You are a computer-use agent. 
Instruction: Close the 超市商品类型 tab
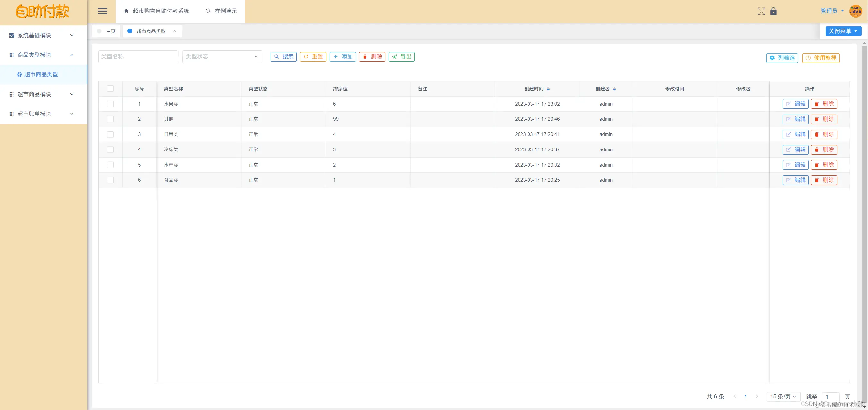pos(175,31)
